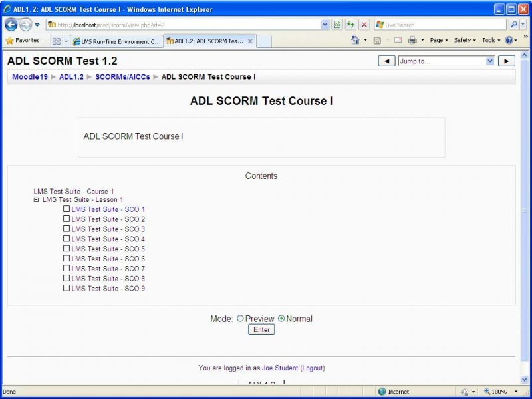
Task: Open the zoom level 100% control
Action: coord(501,392)
